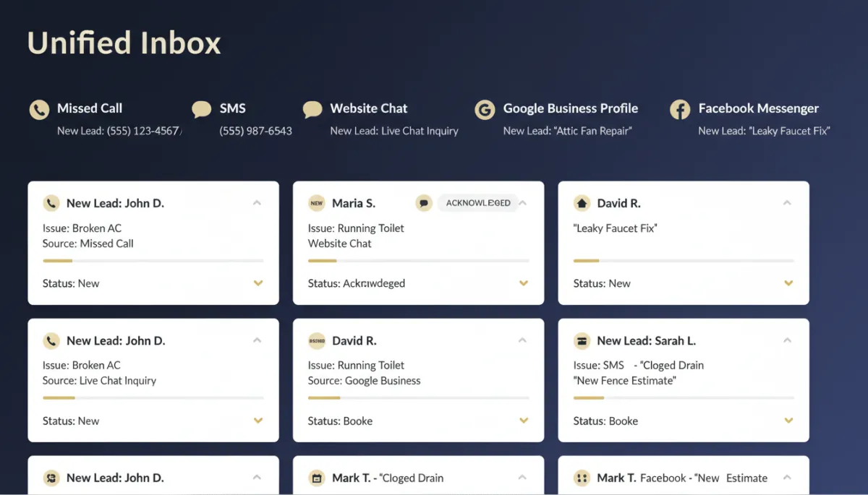The height and width of the screenshot is (495, 868).
Task: Collapse the Mark T. Facebook card
Action: (x=788, y=478)
